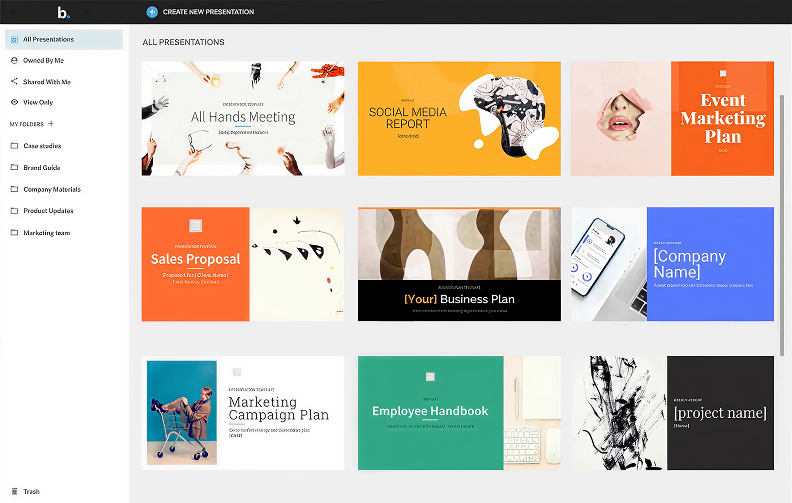
Task: Open the Brand Guide folder
Action: tap(42, 168)
